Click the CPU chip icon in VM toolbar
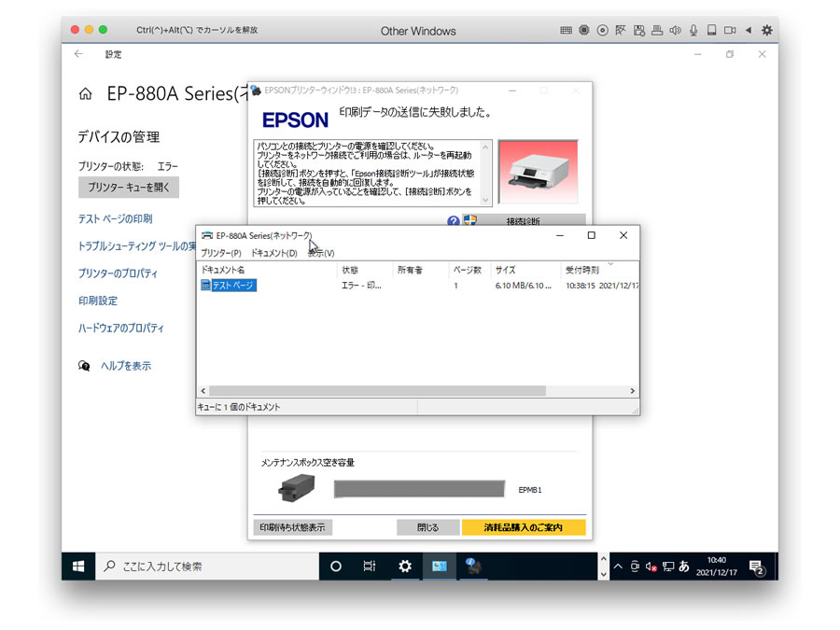This screenshot has width=840, height=630. [584, 31]
